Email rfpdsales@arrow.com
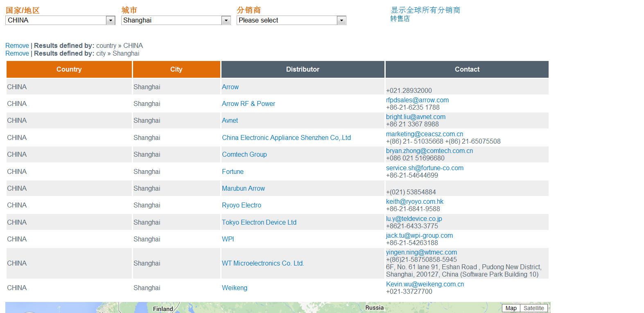This screenshot has width=644, height=313. click(417, 100)
